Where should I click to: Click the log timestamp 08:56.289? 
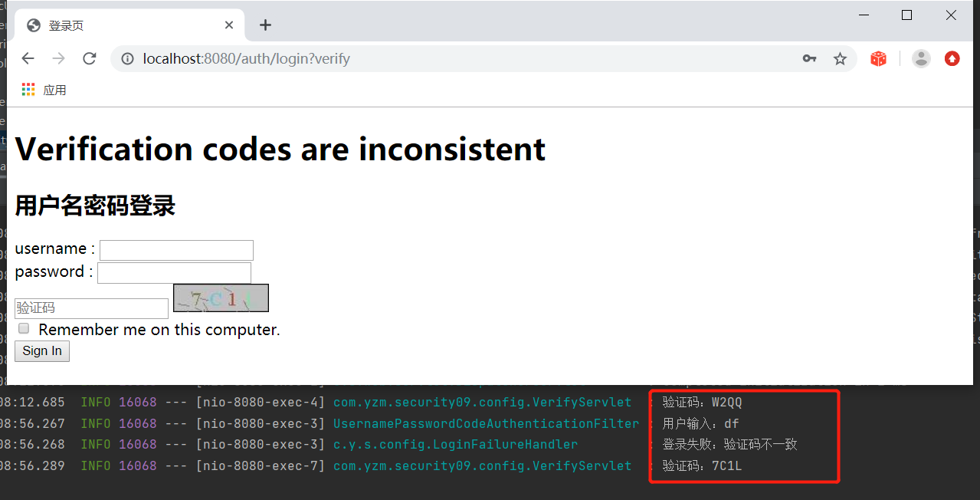32,465
